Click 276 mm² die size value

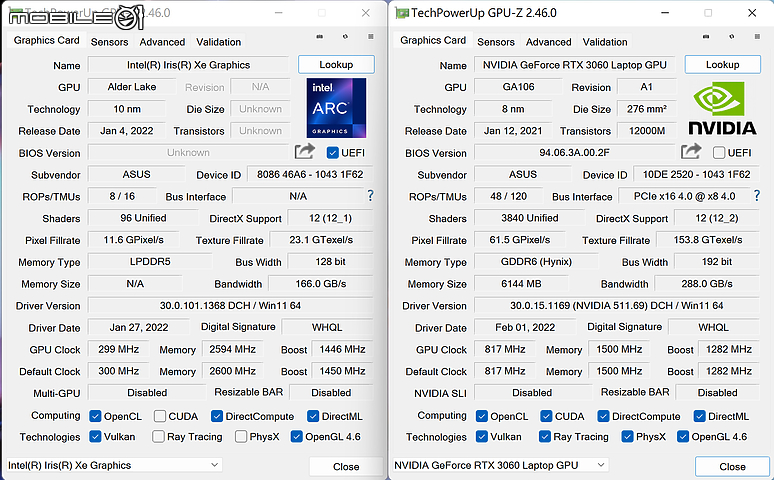click(x=647, y=109)
